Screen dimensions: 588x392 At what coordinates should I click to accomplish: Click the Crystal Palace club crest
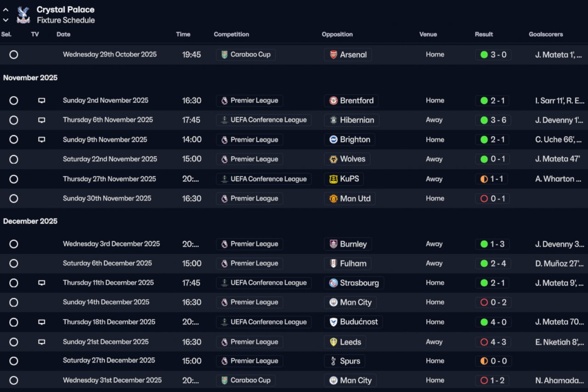coord(23,15)
